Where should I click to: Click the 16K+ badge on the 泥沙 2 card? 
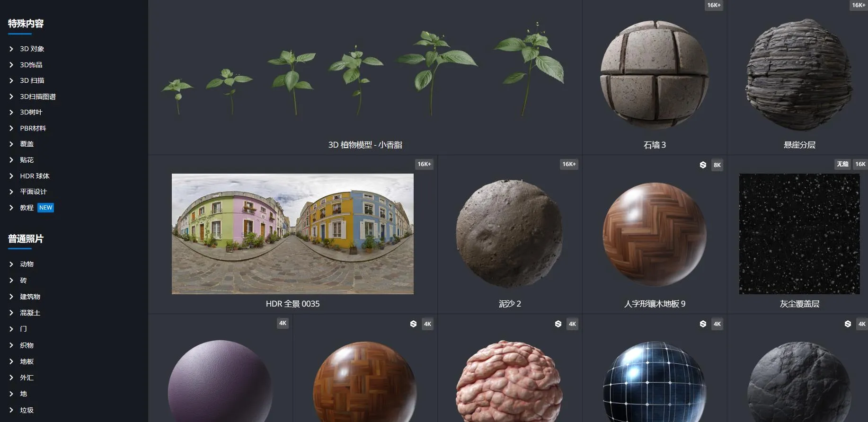pyautogui.click(x=569, y=164)
